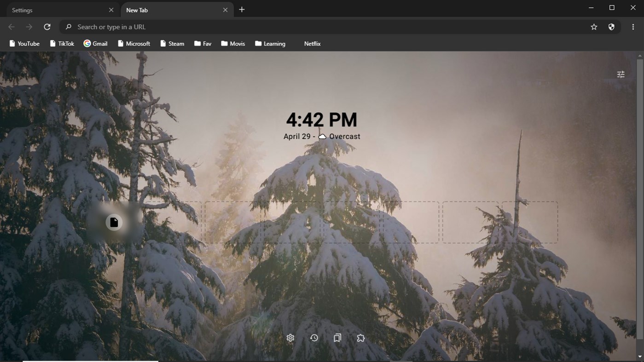Click the Overcast weather cloud icon

[322, 136]
